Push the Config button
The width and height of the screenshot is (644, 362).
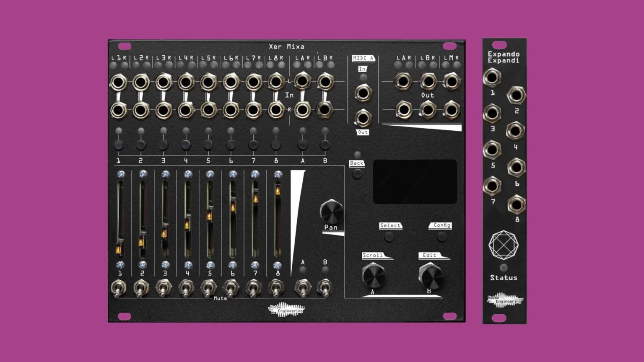[441, 237]
